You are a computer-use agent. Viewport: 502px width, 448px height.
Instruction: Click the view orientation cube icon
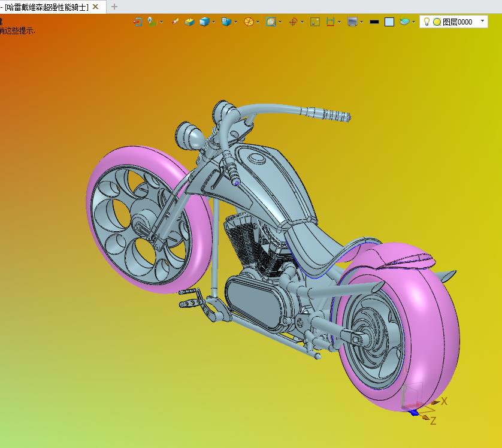(226, 22)
